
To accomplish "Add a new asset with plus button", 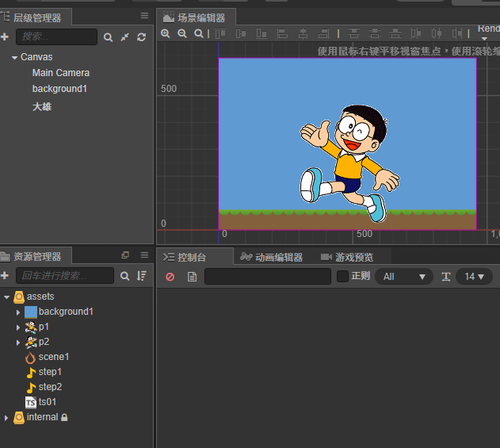I will point(5,275).
